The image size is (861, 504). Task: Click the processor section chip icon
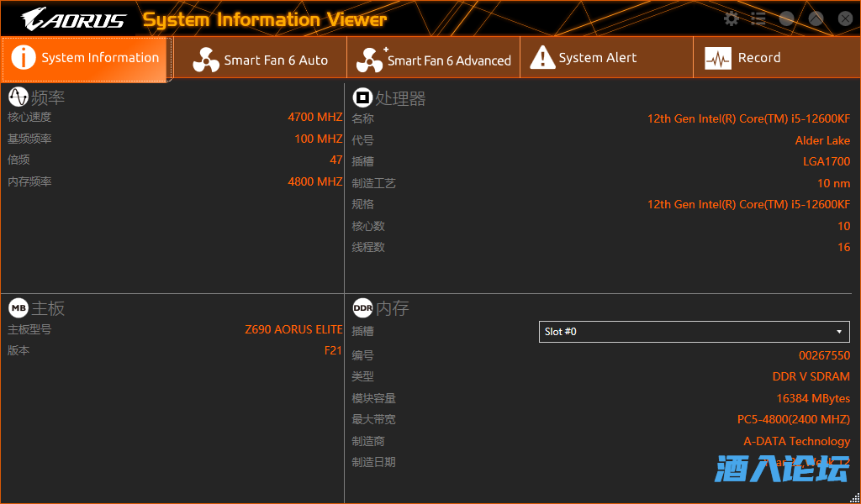tap(362, 97)
